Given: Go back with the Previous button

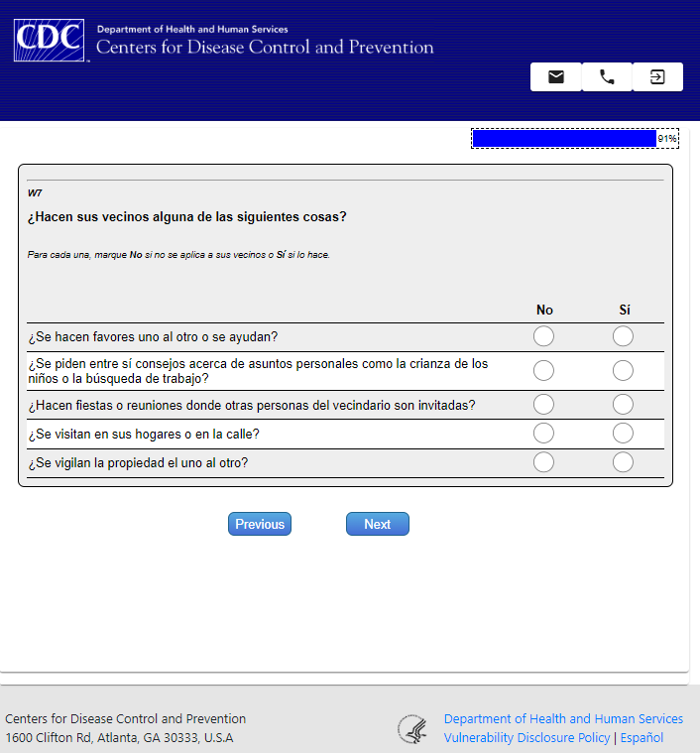Looking at the screenshot, I should pos(260,524).
